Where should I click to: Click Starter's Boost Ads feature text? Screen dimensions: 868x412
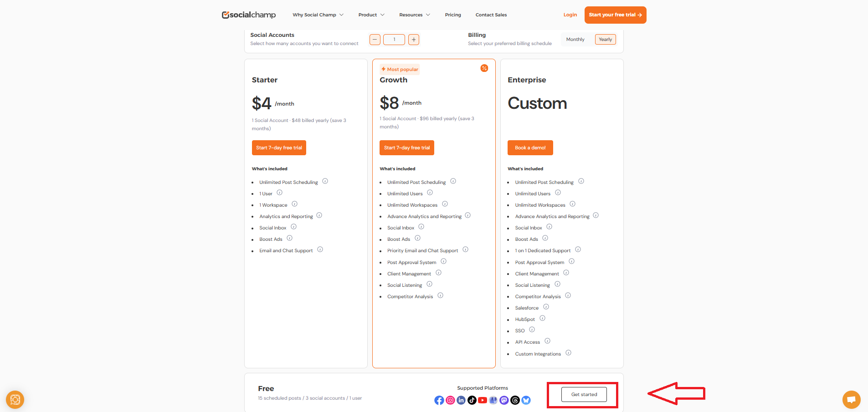271,239
